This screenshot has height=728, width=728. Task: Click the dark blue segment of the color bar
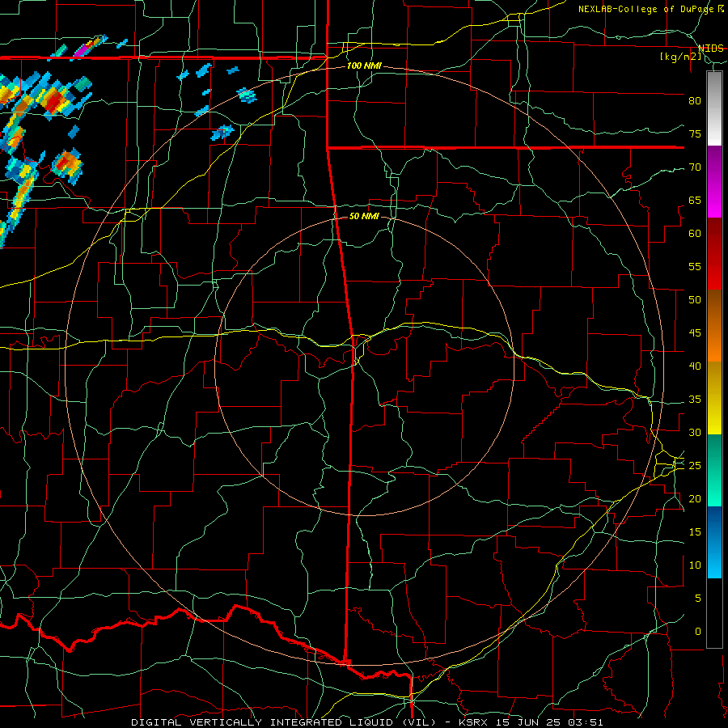(x=714, y=542)
